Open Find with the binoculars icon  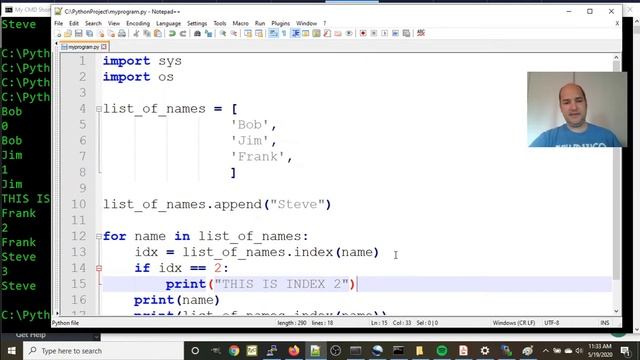[x=198, y=33]
